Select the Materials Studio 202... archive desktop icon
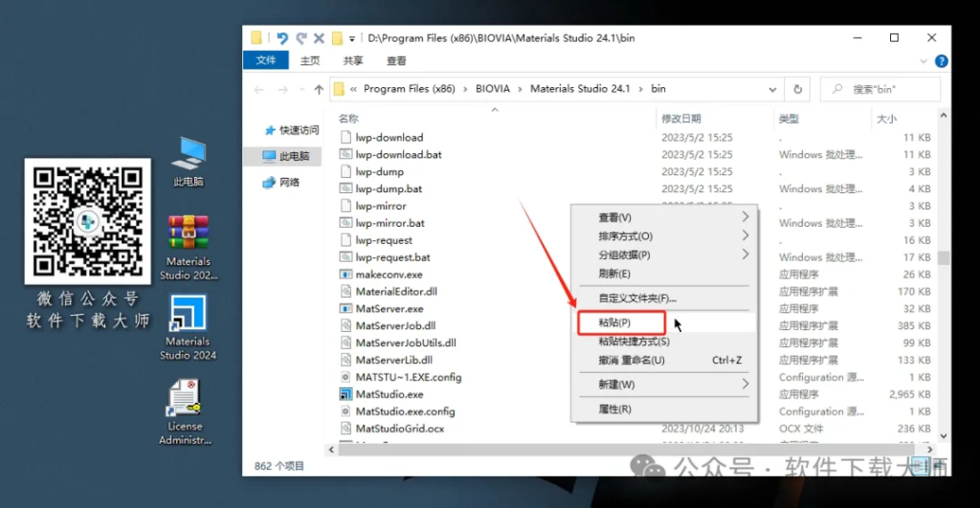The width and height of the screenshot is (980, 508). (x=189, y=248)
